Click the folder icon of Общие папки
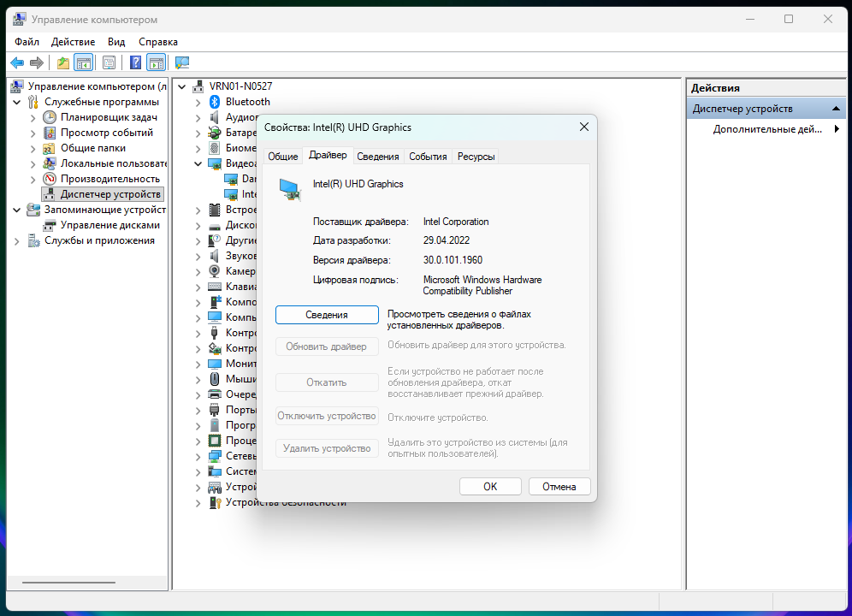 coord(50,148)
